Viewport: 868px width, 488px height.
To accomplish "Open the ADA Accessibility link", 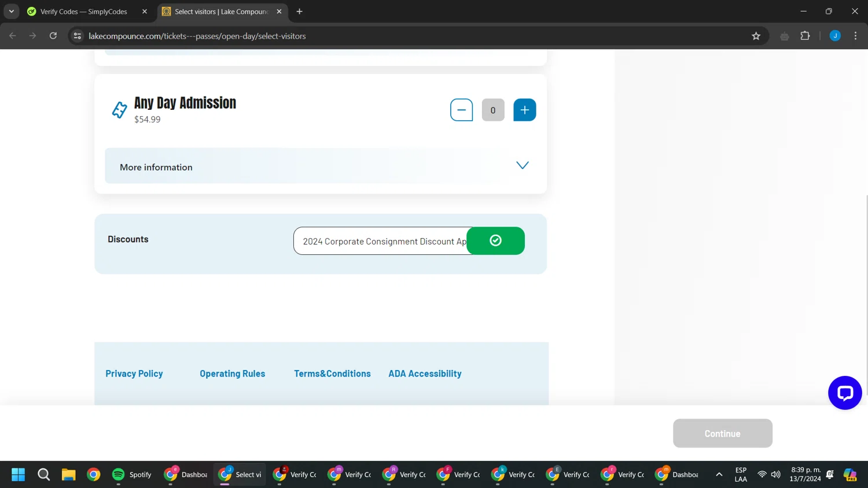I will coord(425,374).
